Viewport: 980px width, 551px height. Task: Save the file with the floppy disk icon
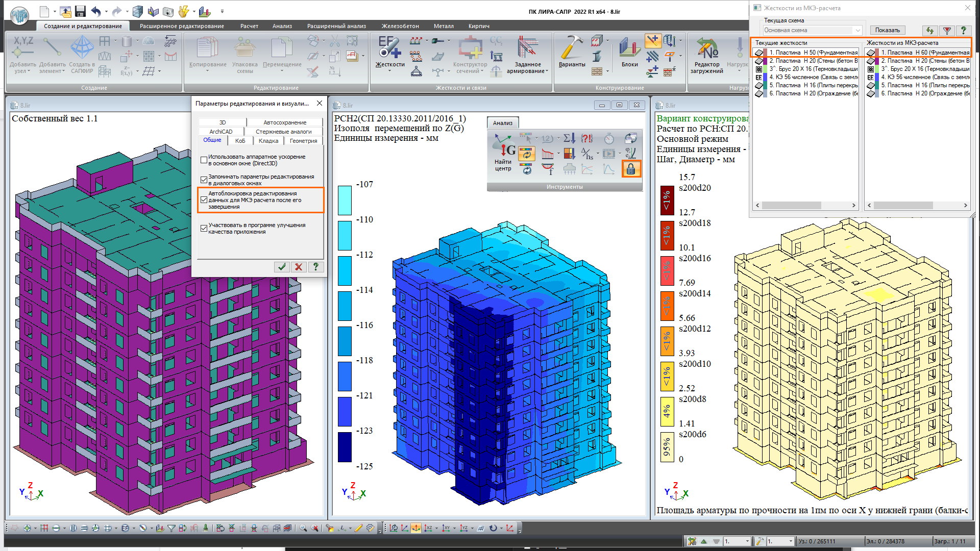pos(80,11)
